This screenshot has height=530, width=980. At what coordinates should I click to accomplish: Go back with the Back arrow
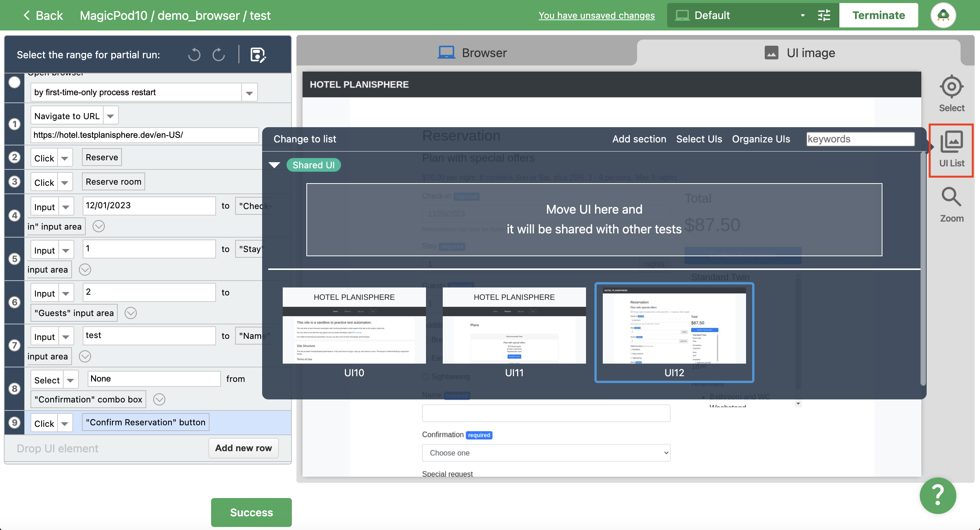point(43,15)
